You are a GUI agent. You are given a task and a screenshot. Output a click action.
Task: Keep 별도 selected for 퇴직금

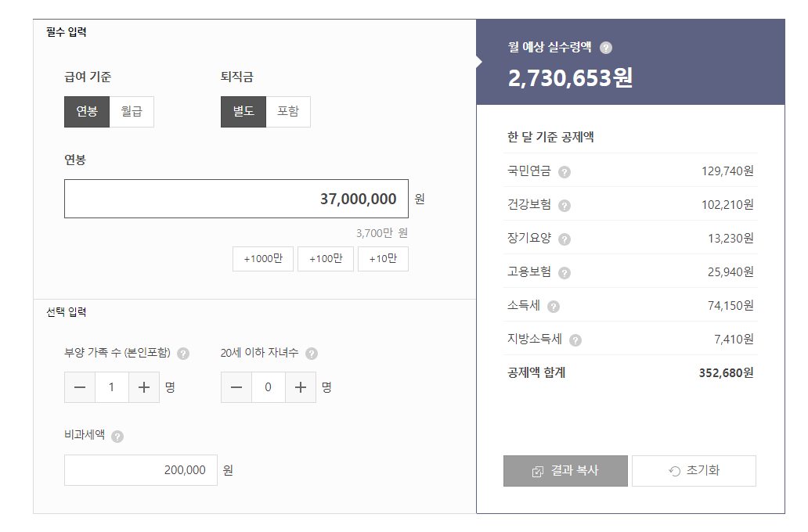point(243,112)
